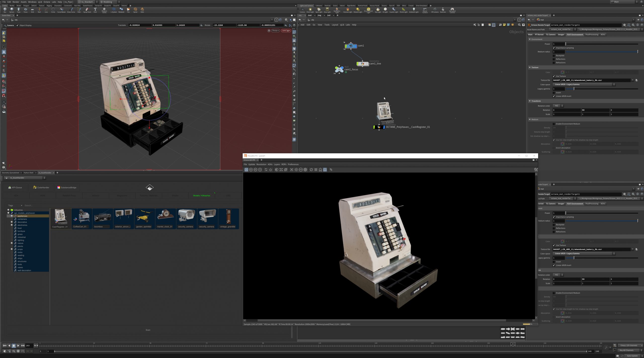Toggle the Importance sampling checkbox
The height and width of the screenshot is (358, 644).
tap(554, 48)
